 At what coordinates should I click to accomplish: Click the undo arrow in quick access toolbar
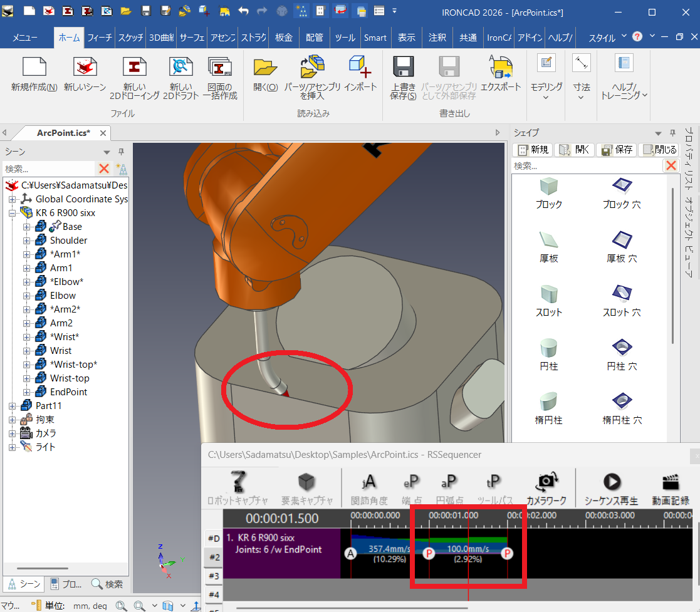coord(243,11)
